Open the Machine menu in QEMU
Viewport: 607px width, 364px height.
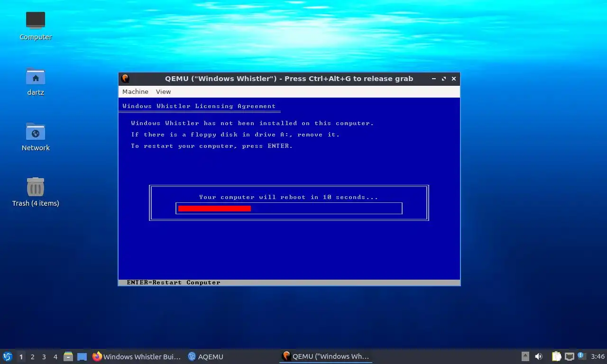coord(135,91)
